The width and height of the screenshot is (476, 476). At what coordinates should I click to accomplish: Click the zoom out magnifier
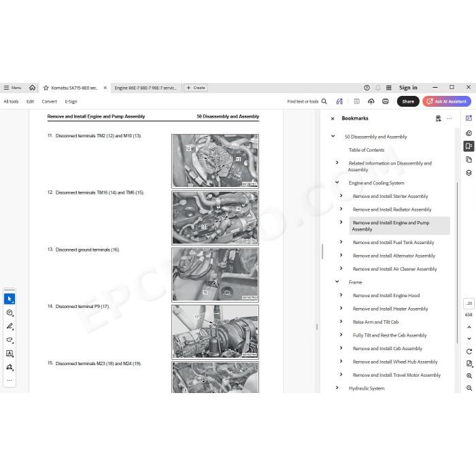point(469,388)
